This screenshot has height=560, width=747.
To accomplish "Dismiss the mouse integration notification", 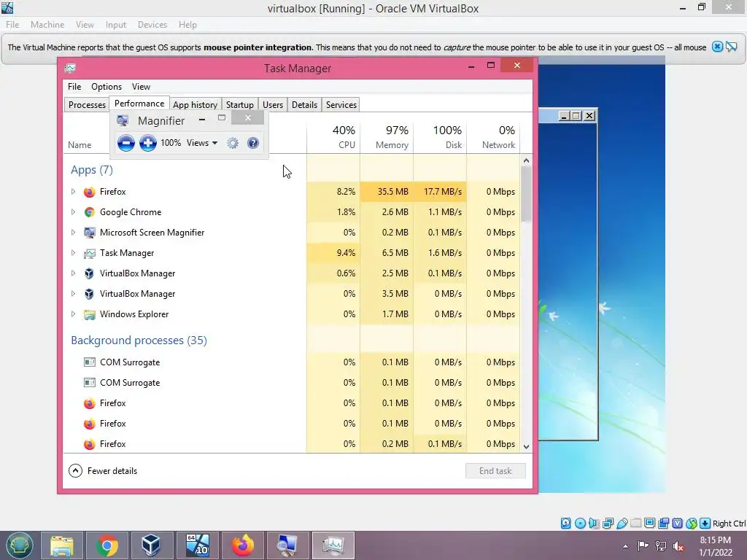I will 717,47.
